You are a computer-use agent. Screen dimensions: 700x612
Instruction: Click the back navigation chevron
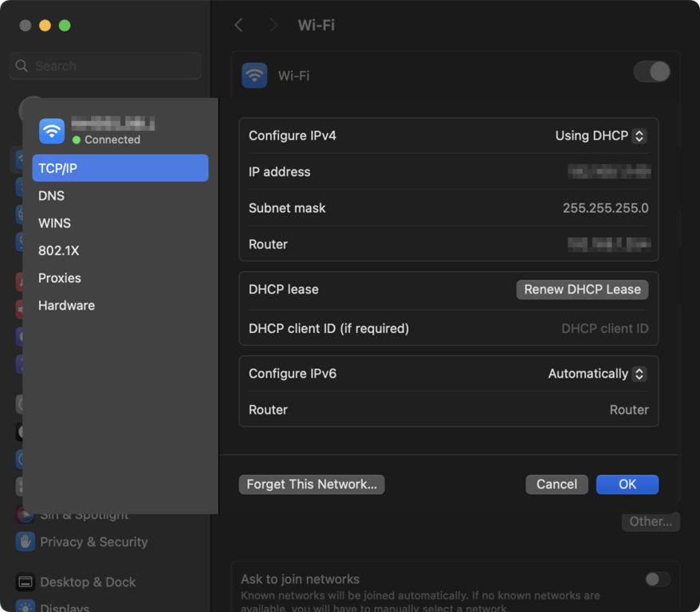click(238, 25)
